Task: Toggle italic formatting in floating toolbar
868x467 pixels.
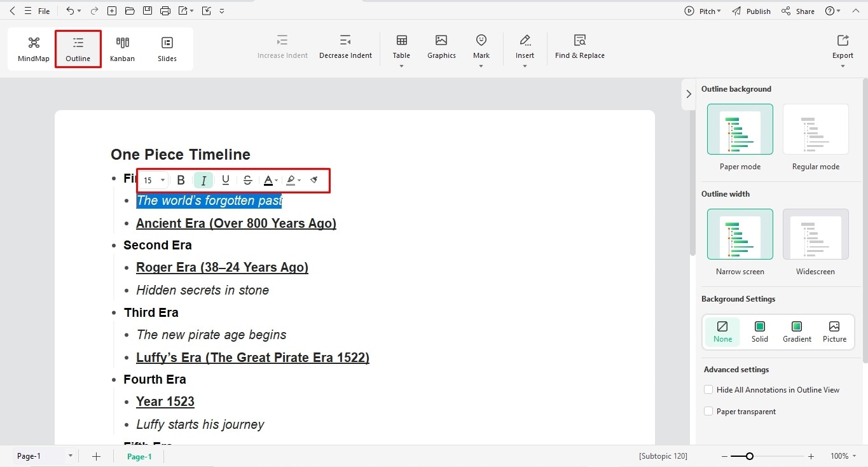Action: (203, 181)
